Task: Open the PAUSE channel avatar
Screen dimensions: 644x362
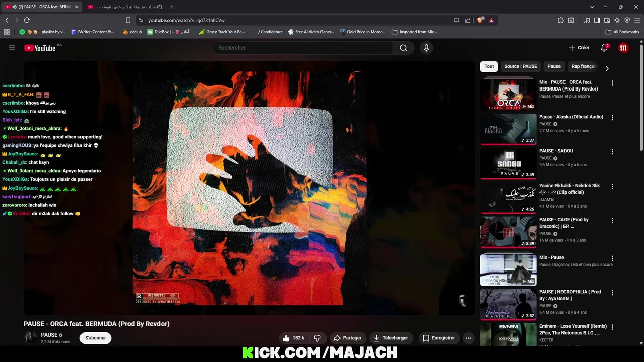Action: 31,338
